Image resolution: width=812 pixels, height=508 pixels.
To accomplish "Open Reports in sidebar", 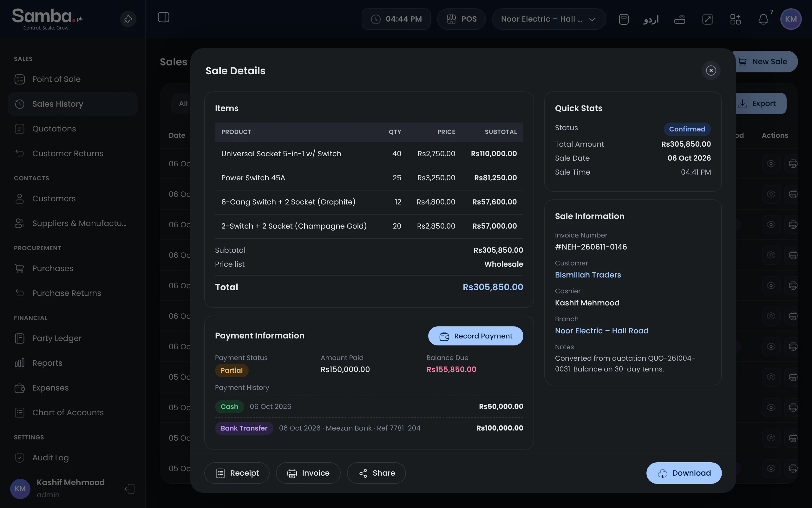I will 72,363.
